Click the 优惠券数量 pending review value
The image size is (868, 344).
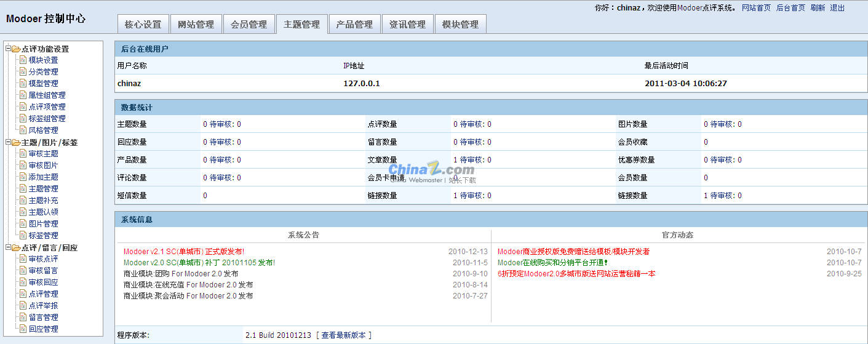coord(739,160)
